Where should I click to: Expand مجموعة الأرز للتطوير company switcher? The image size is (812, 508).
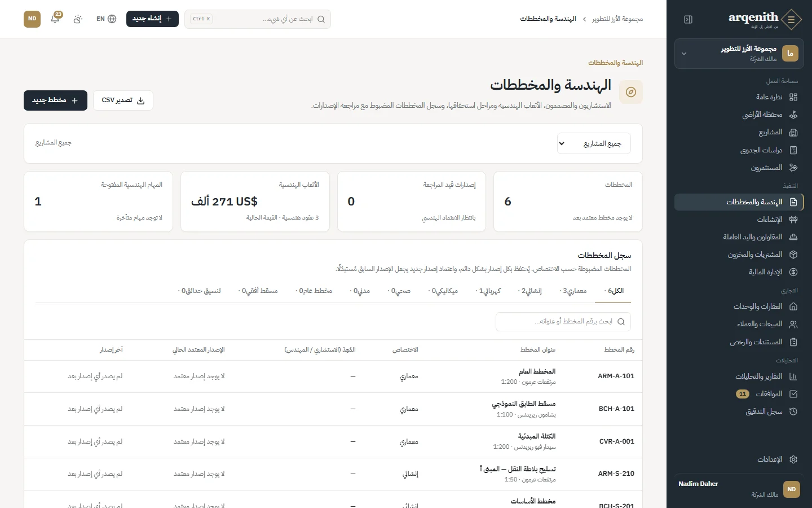click(739, 54)
